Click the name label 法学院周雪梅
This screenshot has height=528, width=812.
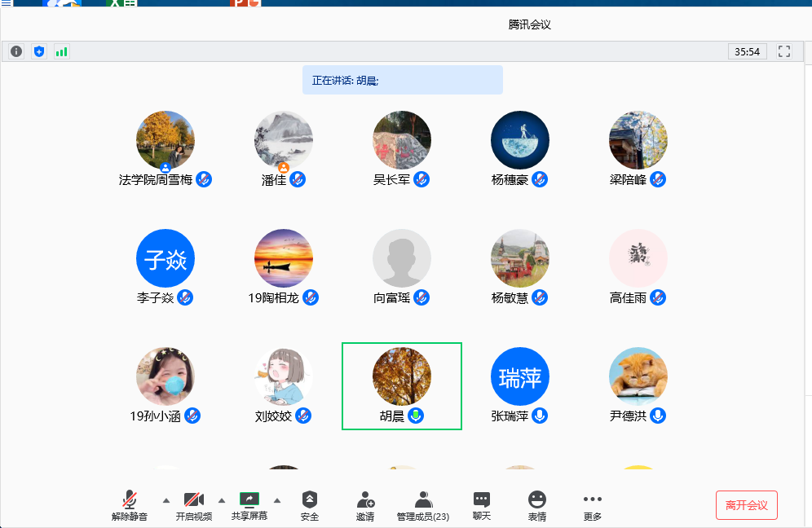click(x=156, y=179)
